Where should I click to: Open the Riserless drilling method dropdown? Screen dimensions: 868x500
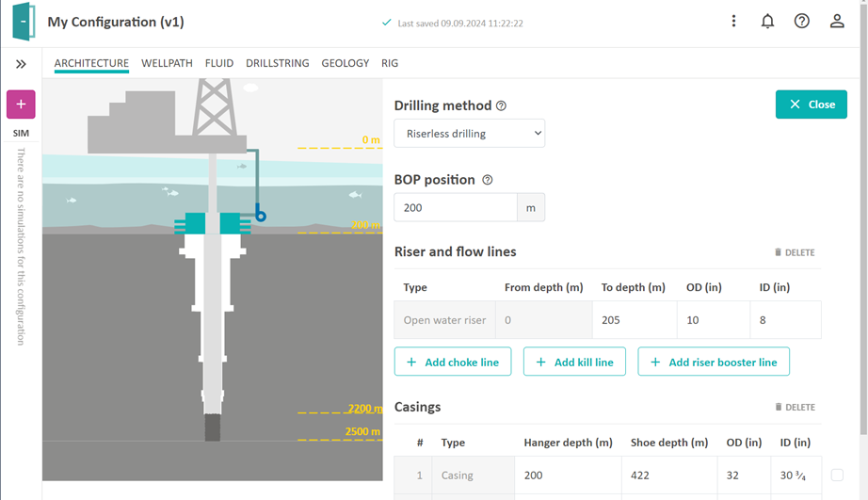469,134
